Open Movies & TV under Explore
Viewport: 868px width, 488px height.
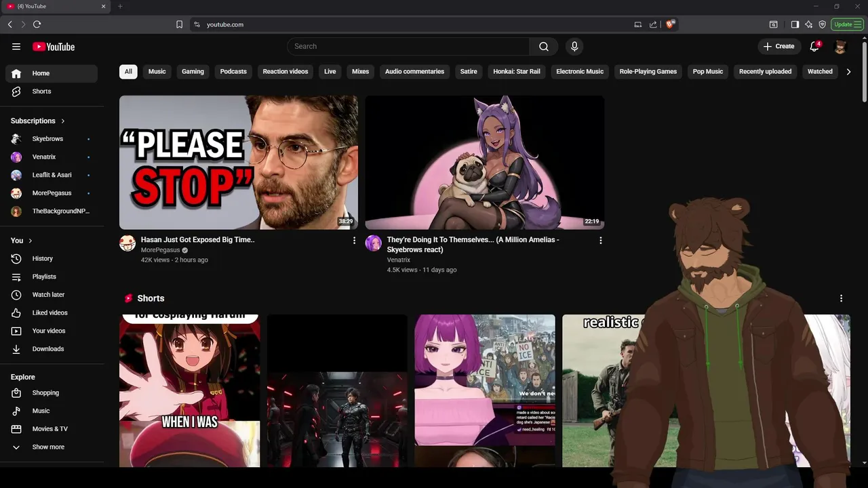pos(52,429)
